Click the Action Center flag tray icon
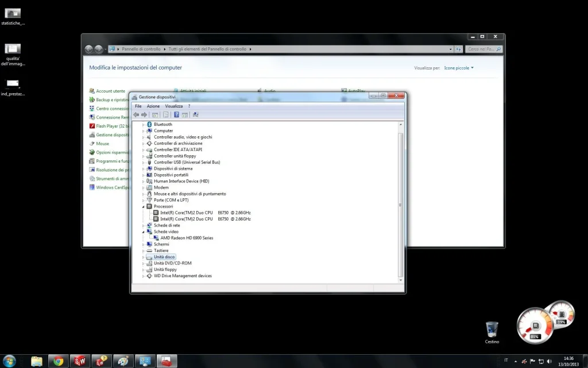 (532, 361)
